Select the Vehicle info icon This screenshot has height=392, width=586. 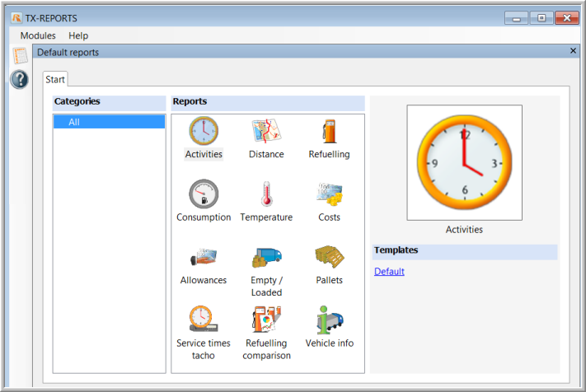tap(329, 320)
